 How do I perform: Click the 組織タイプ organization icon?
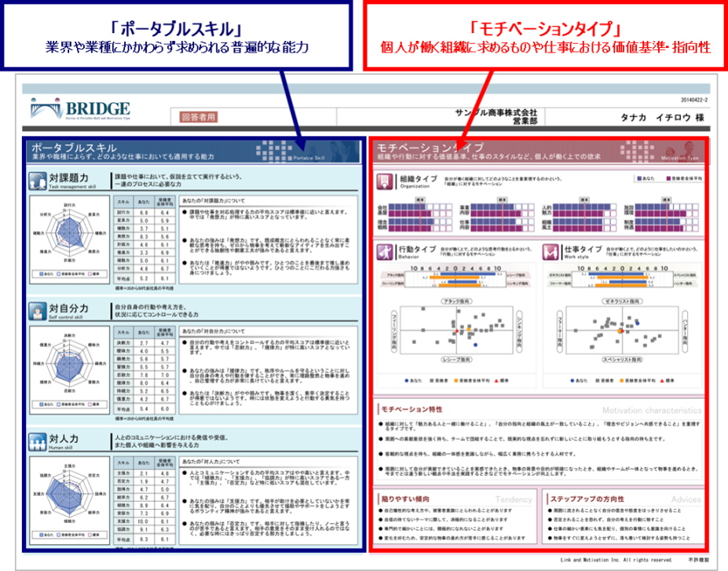[385, 180]
